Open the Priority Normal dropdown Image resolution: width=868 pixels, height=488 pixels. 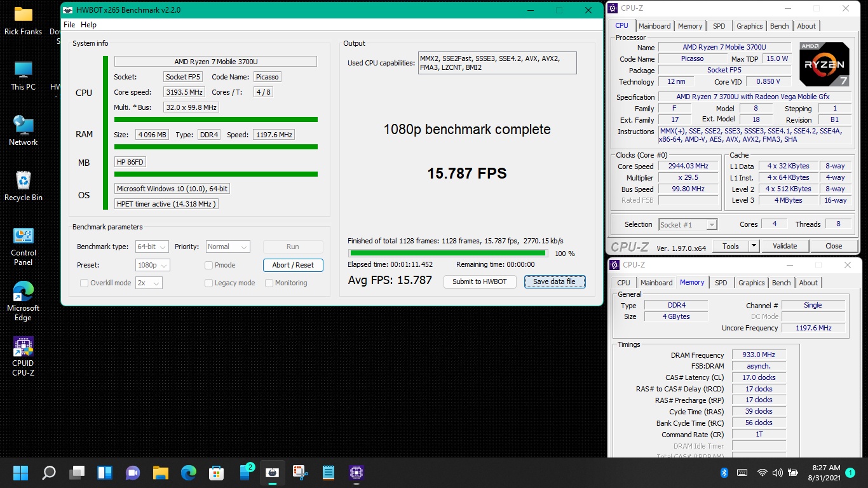pyautogui.click(x=227, y=247)
